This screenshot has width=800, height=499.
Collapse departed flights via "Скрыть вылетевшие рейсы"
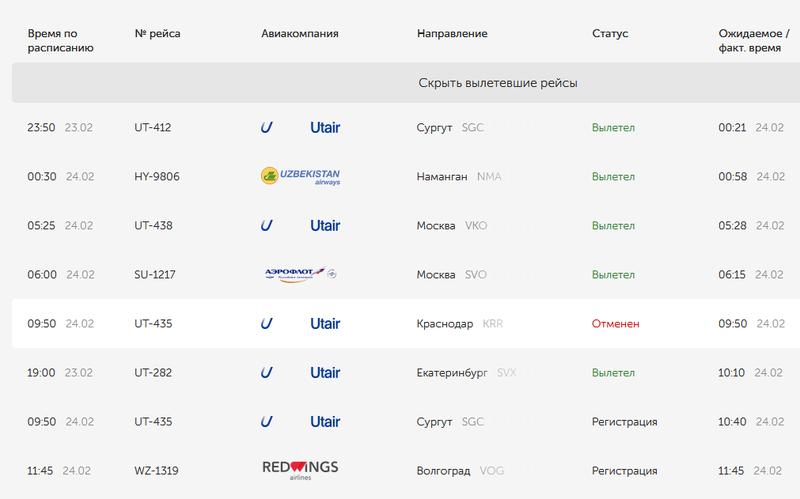498,83
